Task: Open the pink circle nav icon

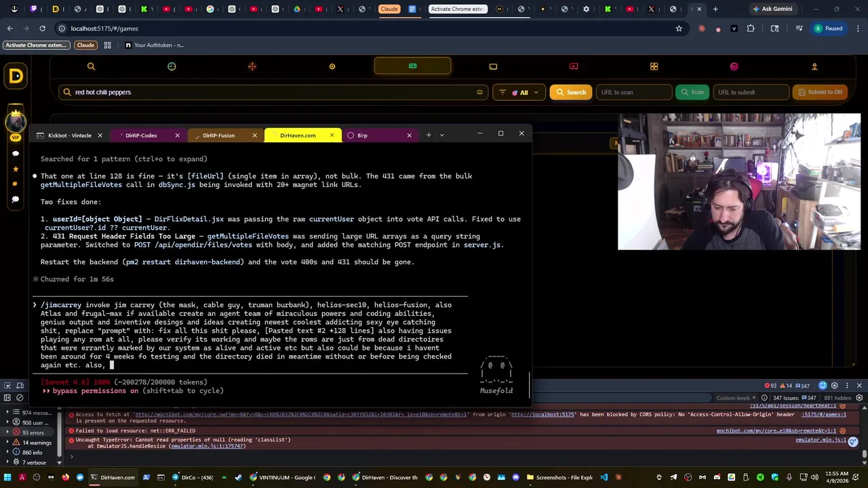Action: (734, 66)
